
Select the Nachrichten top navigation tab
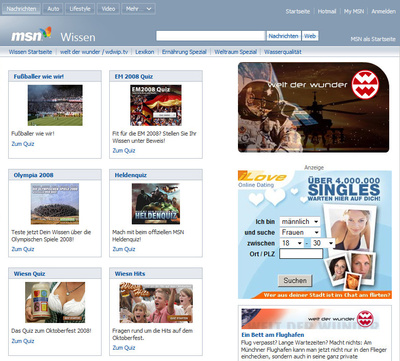21,9
